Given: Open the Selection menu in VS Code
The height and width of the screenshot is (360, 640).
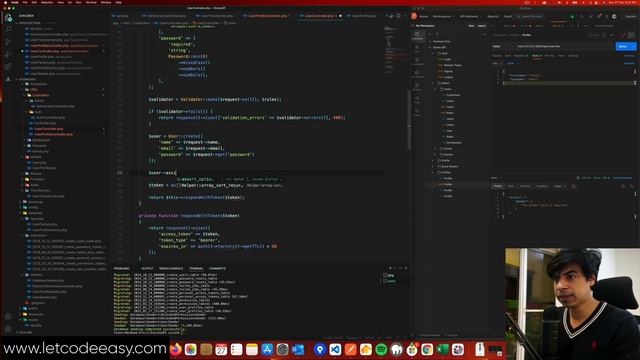Looking at the screenshot, I should click(x=47, y=2).
